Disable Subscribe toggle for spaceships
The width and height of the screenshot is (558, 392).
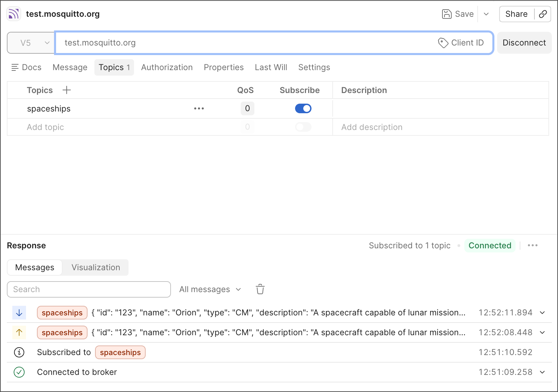303,108
